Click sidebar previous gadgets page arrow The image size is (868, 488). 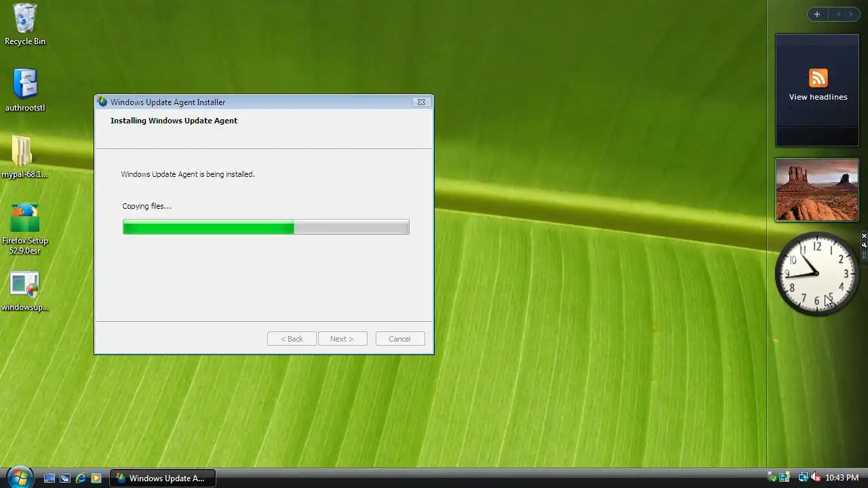click(838, 14)
